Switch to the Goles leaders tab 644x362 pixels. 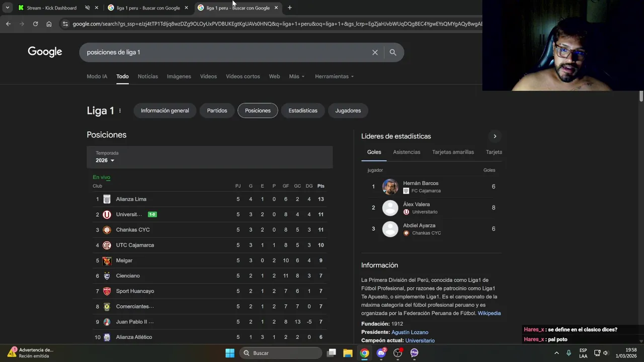coord(374,152)
